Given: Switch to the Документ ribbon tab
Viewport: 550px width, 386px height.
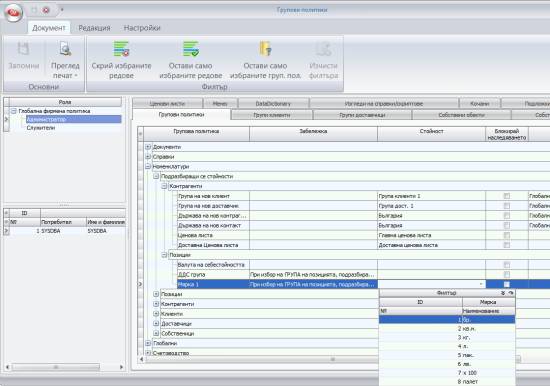Looking at the screenshot, I should pos(49,28).
